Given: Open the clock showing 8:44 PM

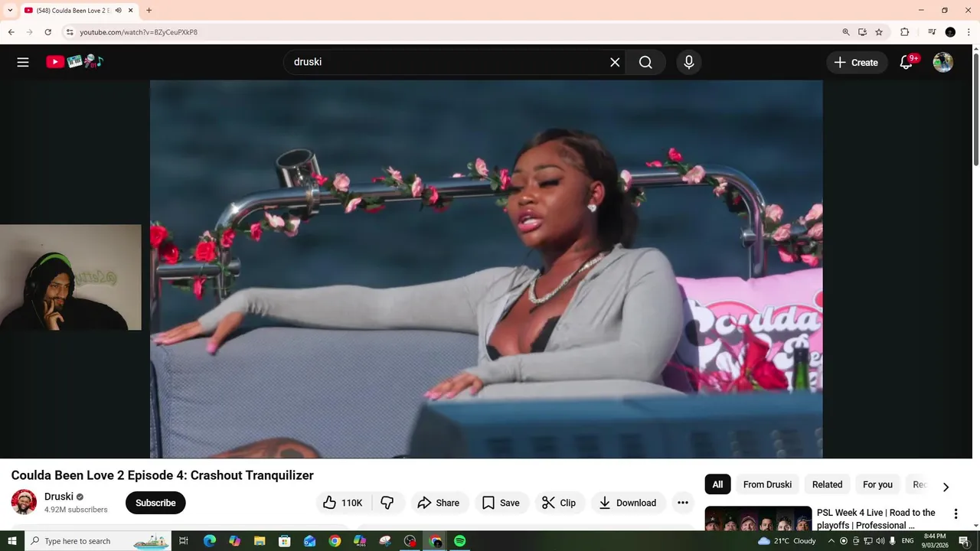Looking at the screenshot, I should pyautogui.click(x=935, y=541).
